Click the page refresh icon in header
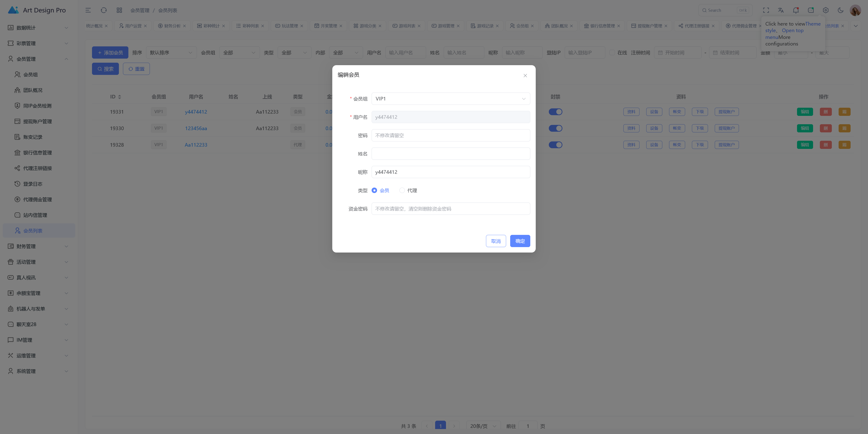868x434 pixels. [104, 10]
